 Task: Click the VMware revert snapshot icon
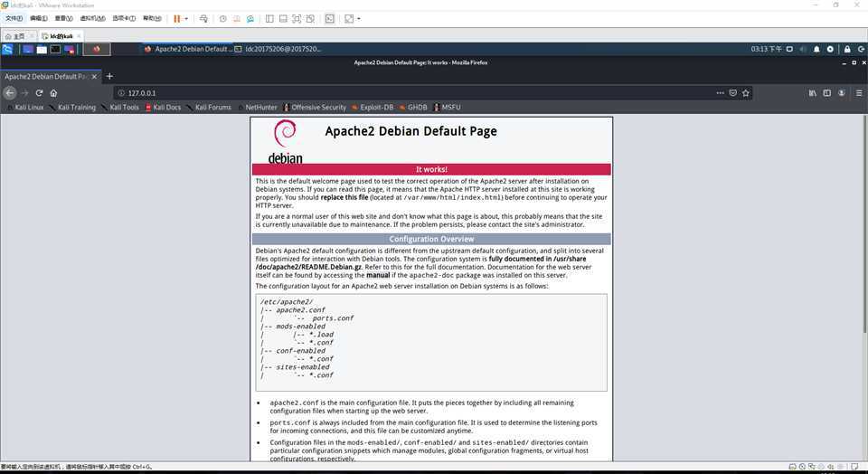(x=236, y=19)
